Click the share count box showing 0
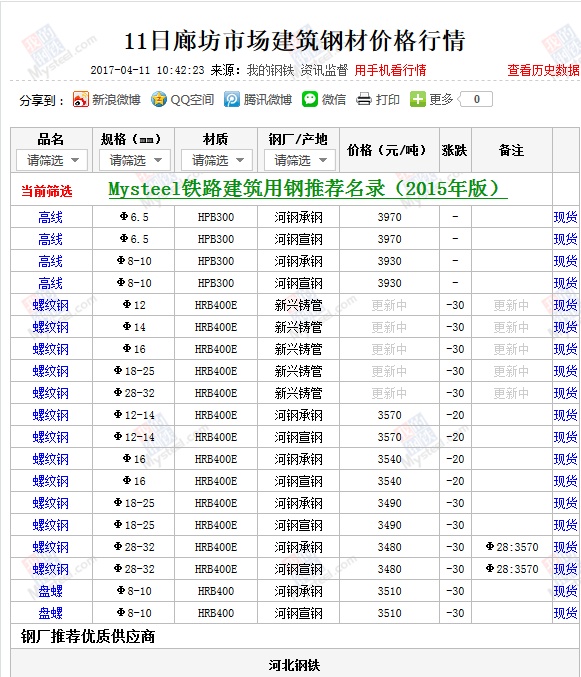The image size is (581, 677). click(476, 99)
